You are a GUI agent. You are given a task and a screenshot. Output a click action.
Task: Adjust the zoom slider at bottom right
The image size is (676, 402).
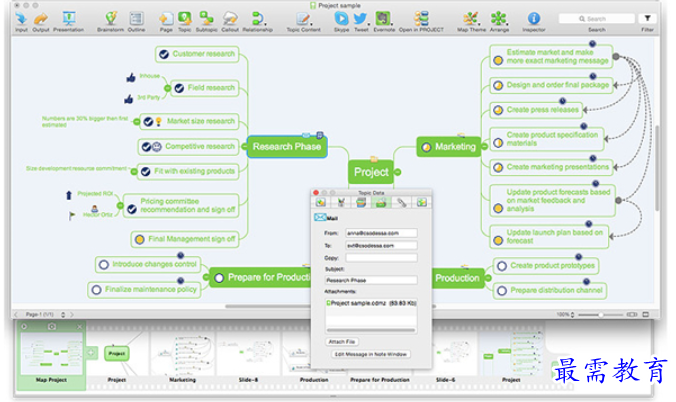click(x=600, y=315)
